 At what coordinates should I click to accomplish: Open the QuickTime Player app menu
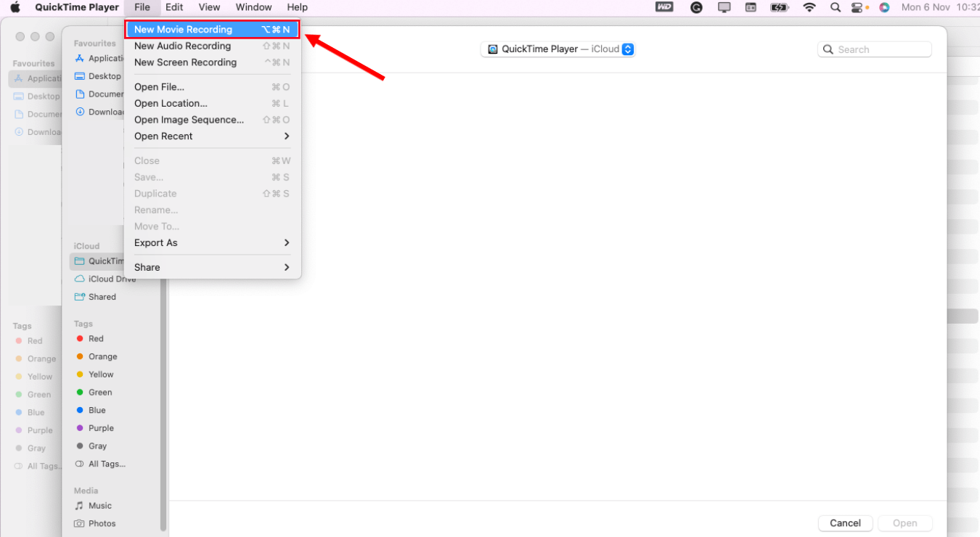tap(77, 7)
